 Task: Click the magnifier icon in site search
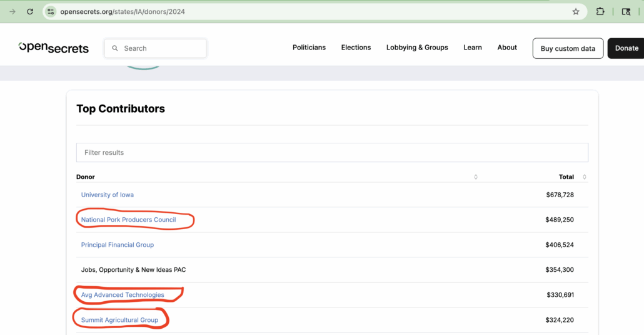[x=115, y=48]
